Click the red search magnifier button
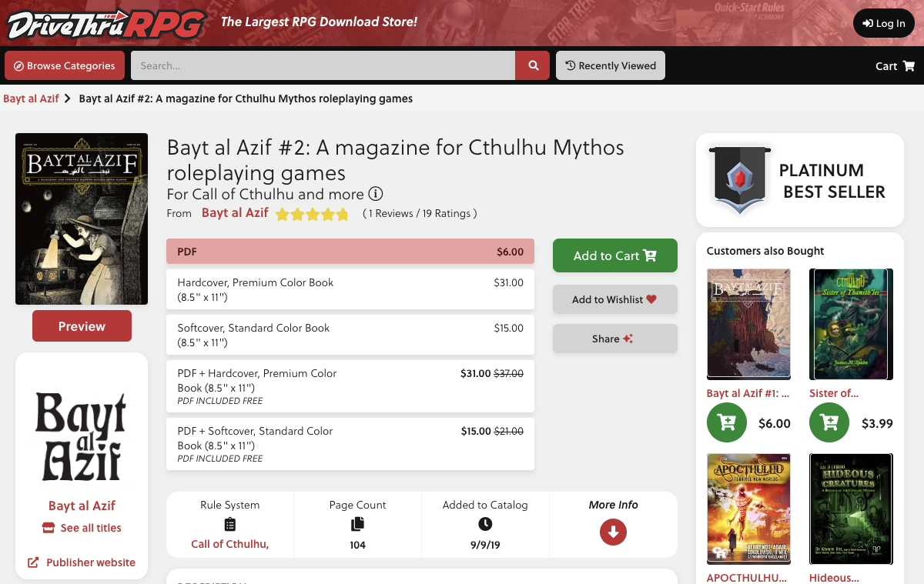 coord(533,65)
